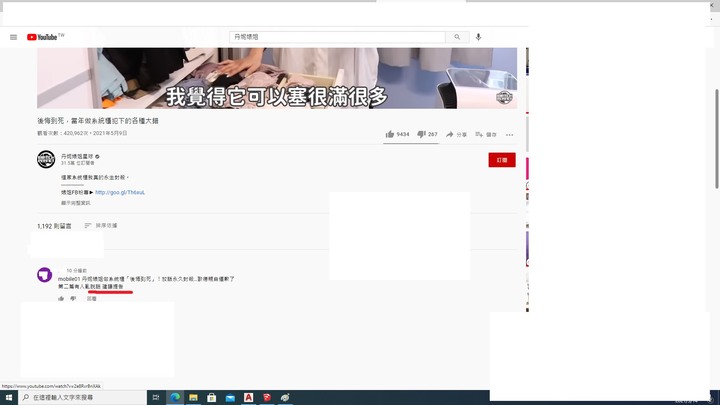The width and height of the screenshot is (720, 405).
Task: Like the video with thumbs up 9434
Action: click(x=397, y=134)
